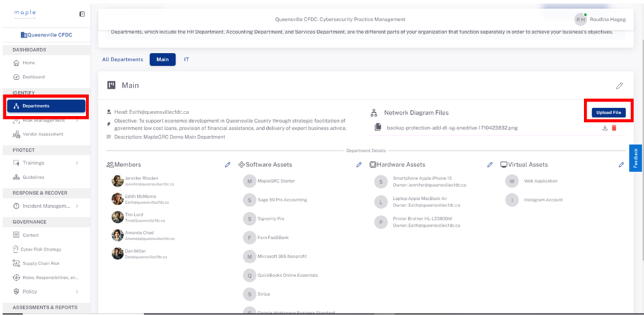
Task: Edit Hardware Assets with the pencil icon
Action: click(x=489, y=164)
